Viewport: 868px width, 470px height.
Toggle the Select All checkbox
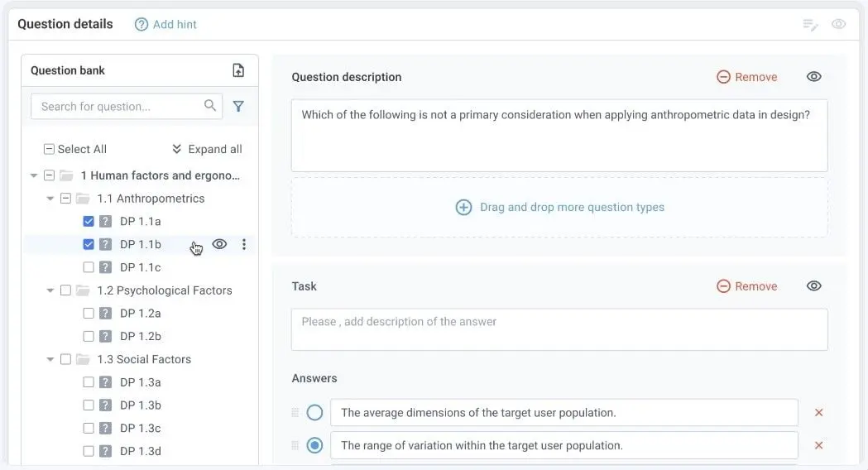pos(49,149)
